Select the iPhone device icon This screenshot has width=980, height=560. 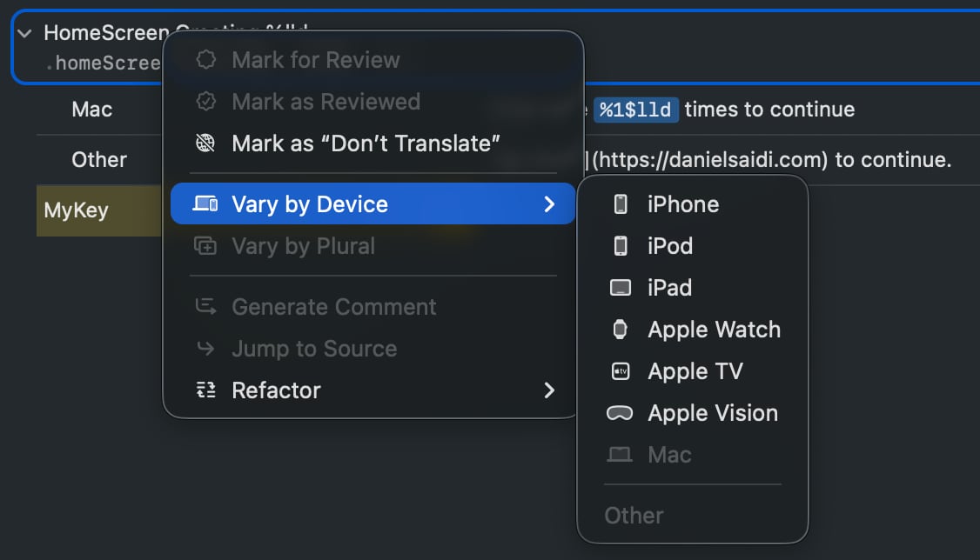620,203
